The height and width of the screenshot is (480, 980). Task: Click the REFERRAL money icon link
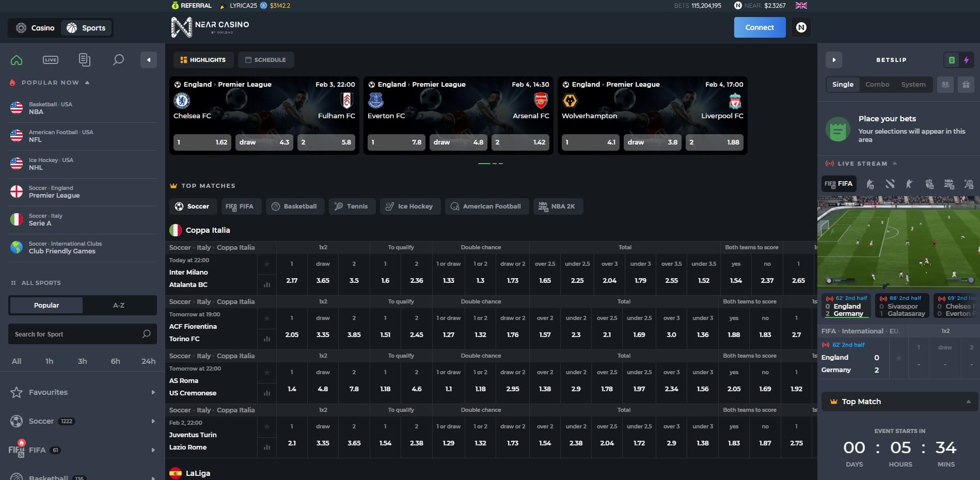192,6
